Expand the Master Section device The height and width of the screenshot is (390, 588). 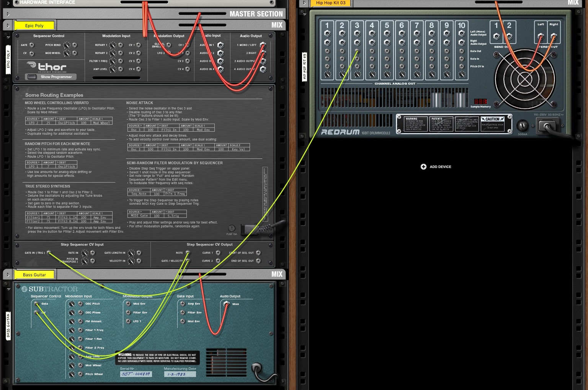pyautogui.click(x=8, y=14)
